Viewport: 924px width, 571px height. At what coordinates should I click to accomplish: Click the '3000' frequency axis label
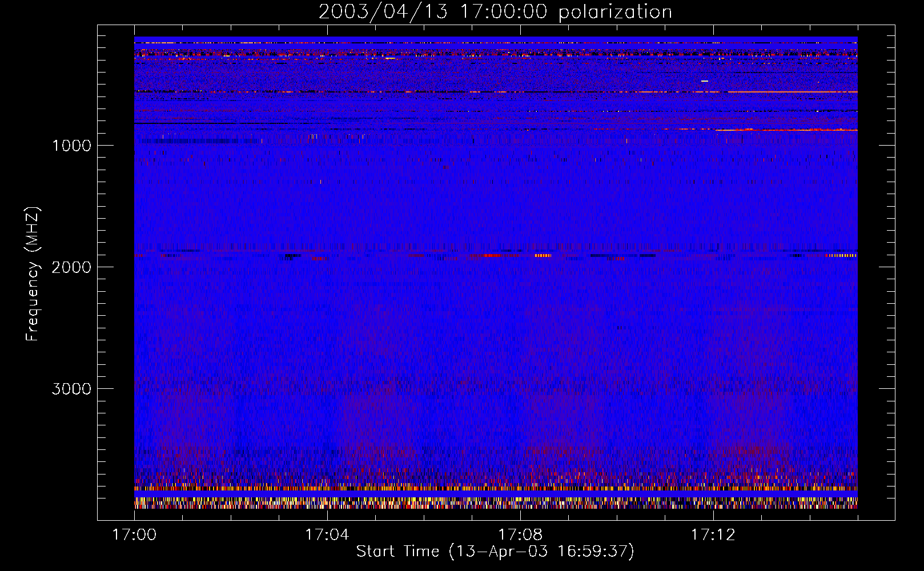click(x=72, y=389)
